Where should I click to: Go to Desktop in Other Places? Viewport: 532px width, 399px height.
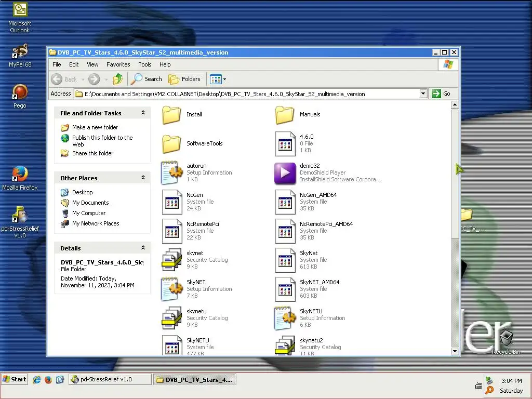(x=82, y=192)
